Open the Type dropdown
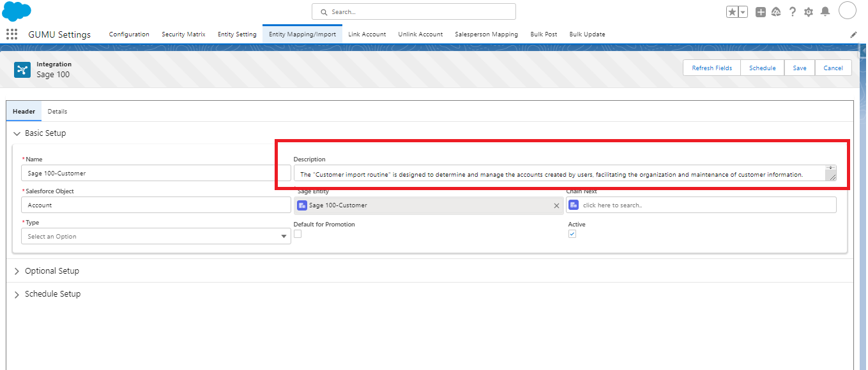The height and width of the screenshot is (370, 868). [x=156, y=236]
